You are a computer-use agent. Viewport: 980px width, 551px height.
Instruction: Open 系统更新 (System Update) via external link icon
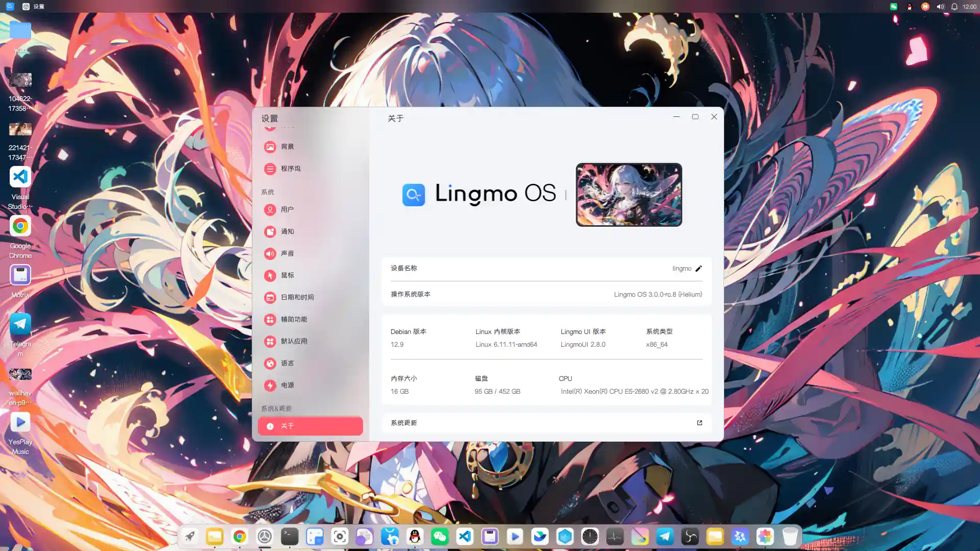coord(699,423)
